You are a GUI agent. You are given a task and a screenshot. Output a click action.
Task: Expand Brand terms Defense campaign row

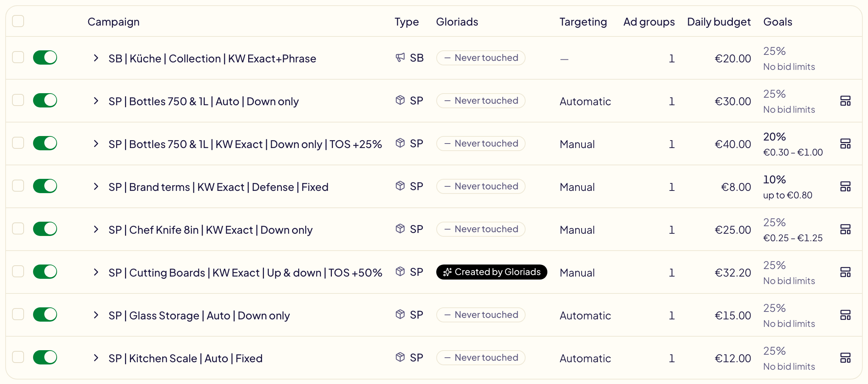click(x=96, y=186)
